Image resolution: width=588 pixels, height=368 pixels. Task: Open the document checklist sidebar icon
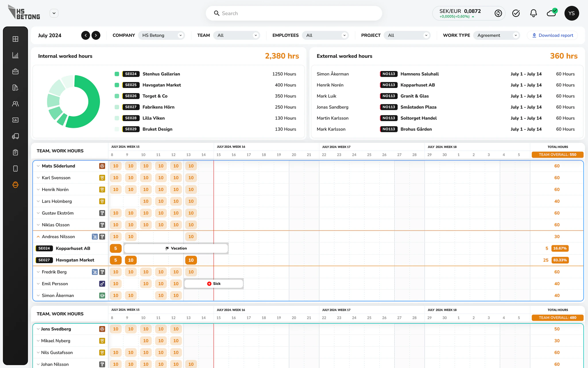[16, 88]
